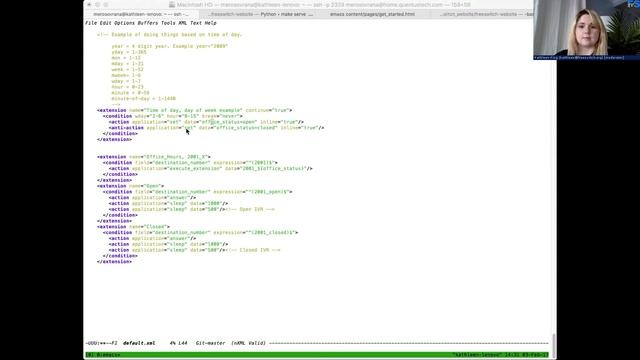Open the XML menu in Emacs
This screenshot has height=360, width=640.
(x=182, y=23)
